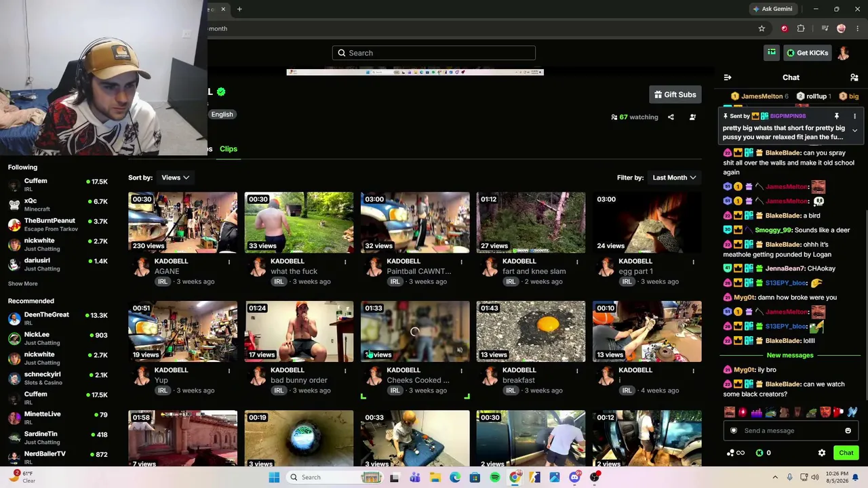Expand Following list with Show More
This screenshot has height=488, width=868.
tap(23, 284)
